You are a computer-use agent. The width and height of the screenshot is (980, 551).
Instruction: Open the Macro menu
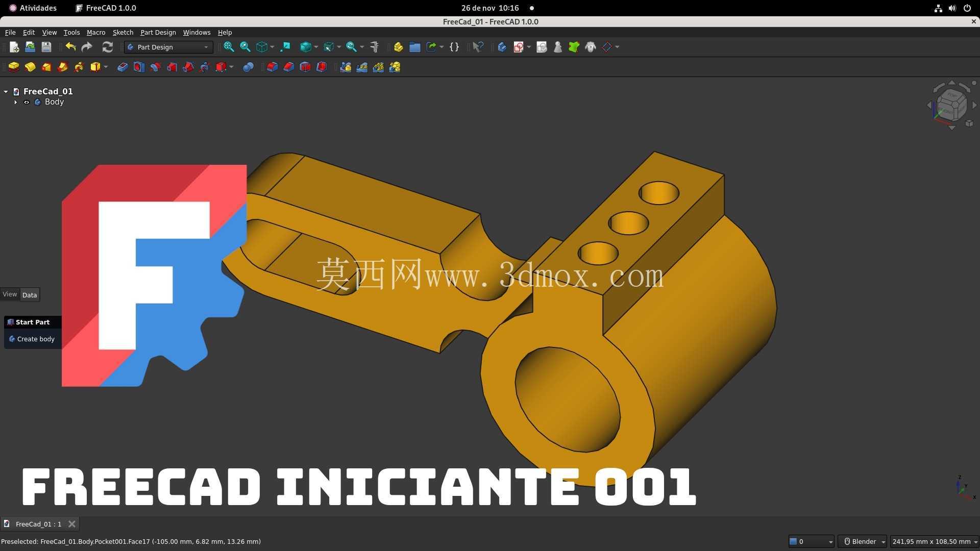[x=96, y=32]
